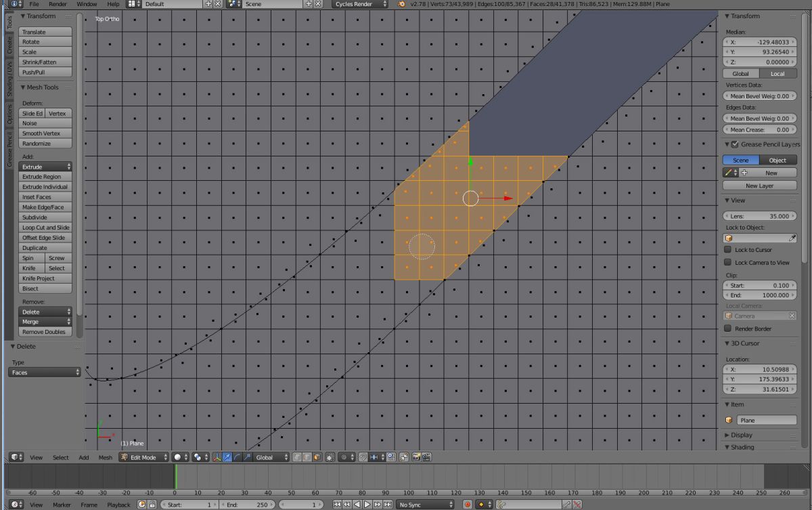Toggle use preview range clock icon

141,505
